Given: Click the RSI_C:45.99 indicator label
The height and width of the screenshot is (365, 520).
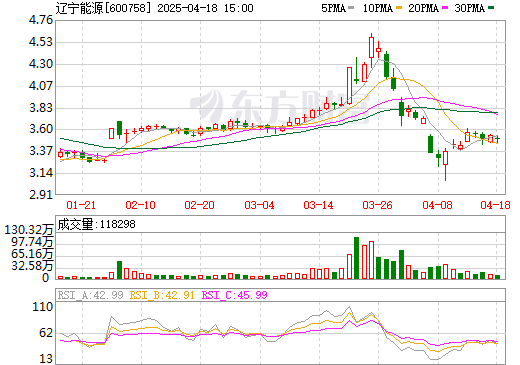Looking at the screenshot, I should [x=235, y=295].
